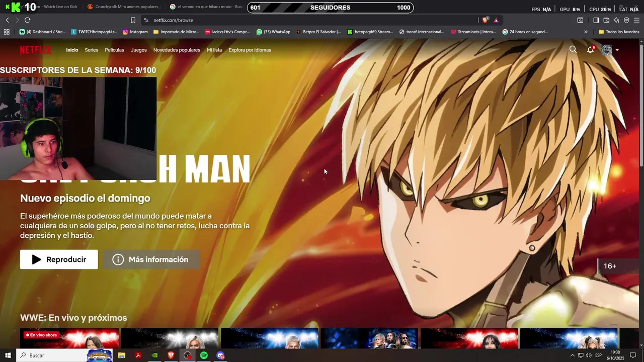Open Brave VPN shield icon

click(x=626, y=20)
